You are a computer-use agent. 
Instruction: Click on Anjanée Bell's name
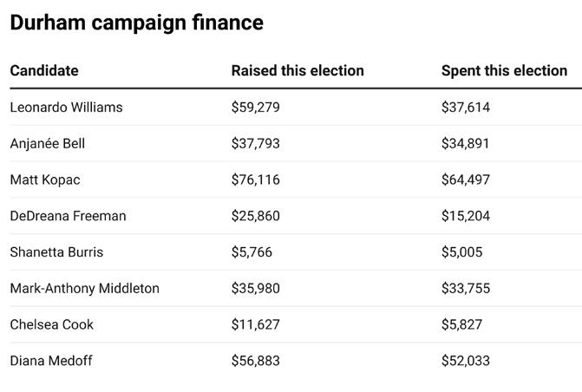(47, 144)
